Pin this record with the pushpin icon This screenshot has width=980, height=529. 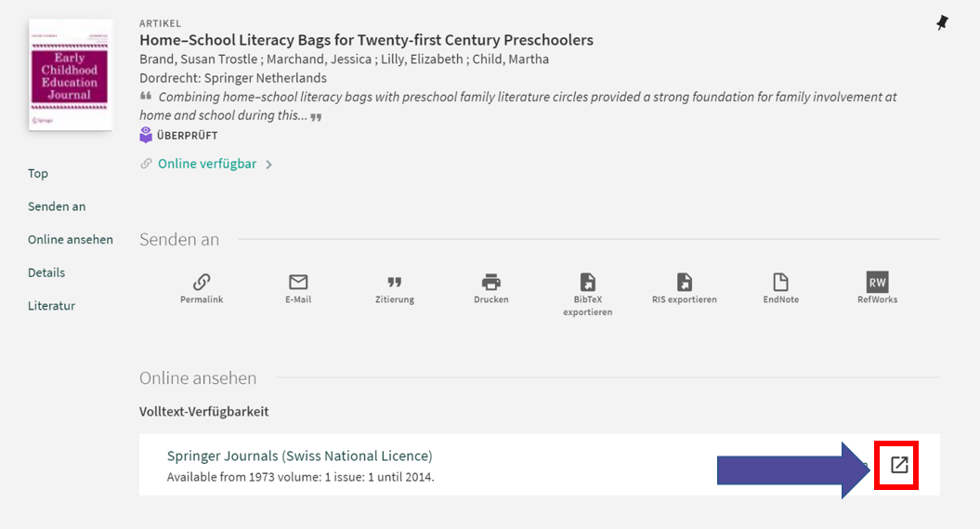pos(942,23)
